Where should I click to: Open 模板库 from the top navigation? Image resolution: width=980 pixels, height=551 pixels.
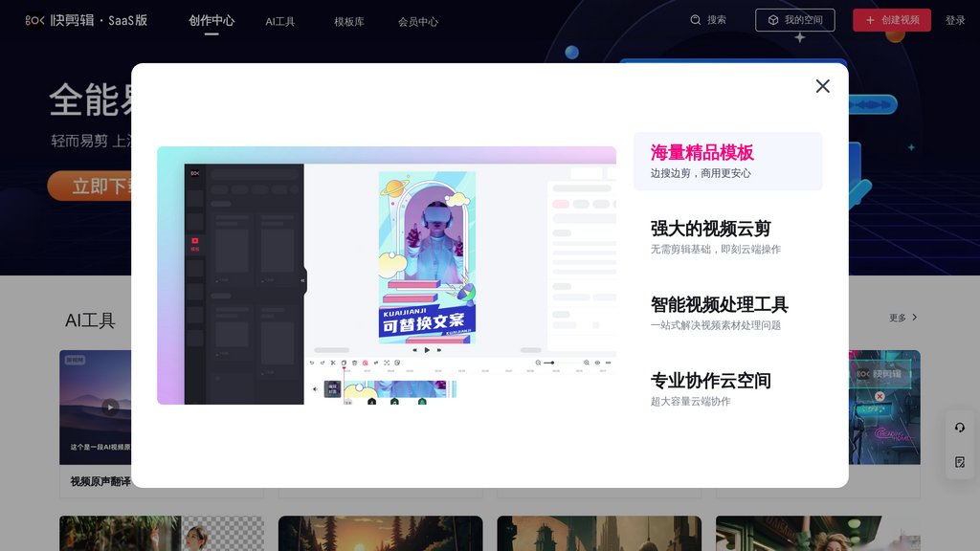click(350, 20)
